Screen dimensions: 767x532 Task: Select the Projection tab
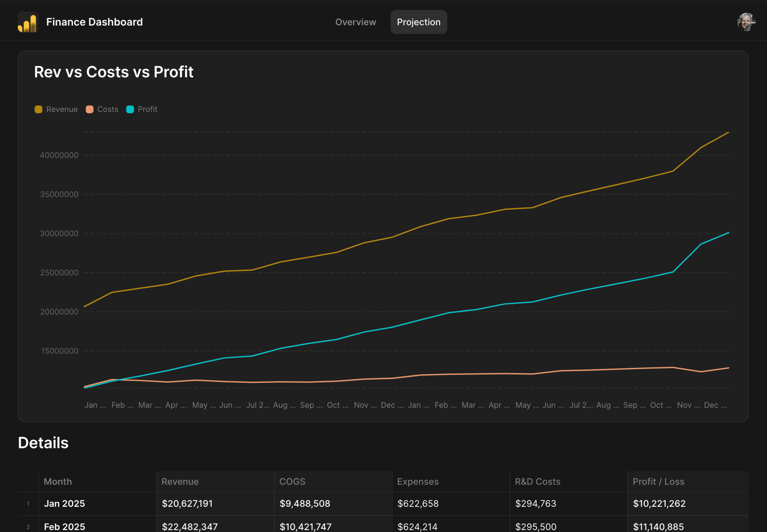coord(419,22)
